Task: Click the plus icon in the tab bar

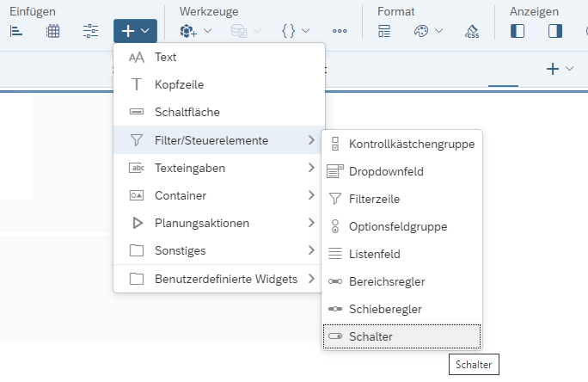Action: point(553,69)
